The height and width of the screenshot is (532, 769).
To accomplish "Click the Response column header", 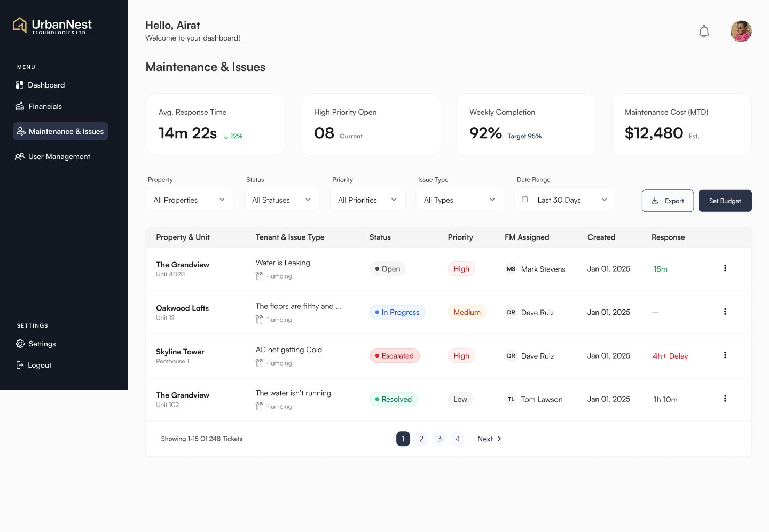I will click(x=668, y=237).
